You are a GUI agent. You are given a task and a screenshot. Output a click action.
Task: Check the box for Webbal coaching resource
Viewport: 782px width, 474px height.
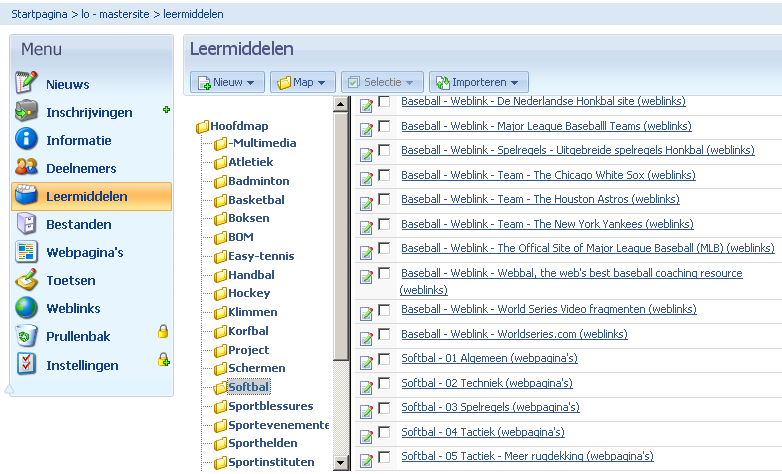point(384,273)
